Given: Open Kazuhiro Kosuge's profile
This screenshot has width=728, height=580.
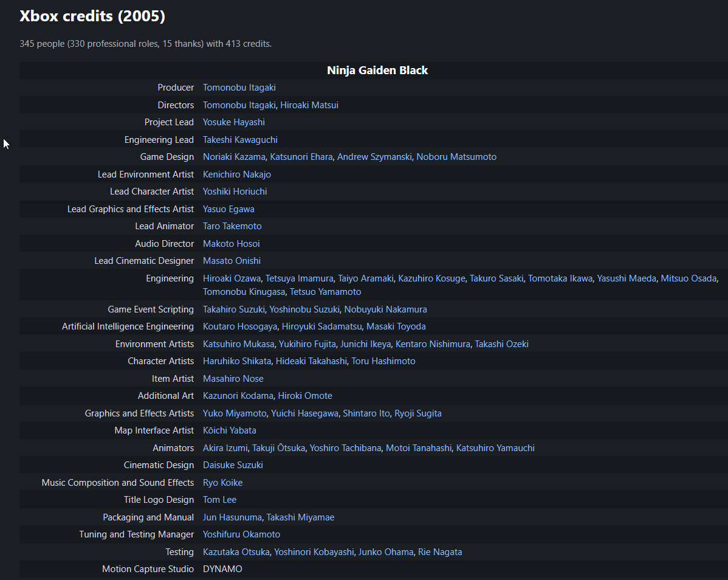Looking at the screenshot, I should coord(432,278).
